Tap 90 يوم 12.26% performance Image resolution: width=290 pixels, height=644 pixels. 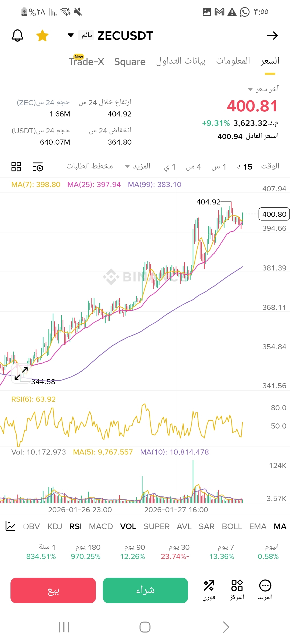coord(133,552)
